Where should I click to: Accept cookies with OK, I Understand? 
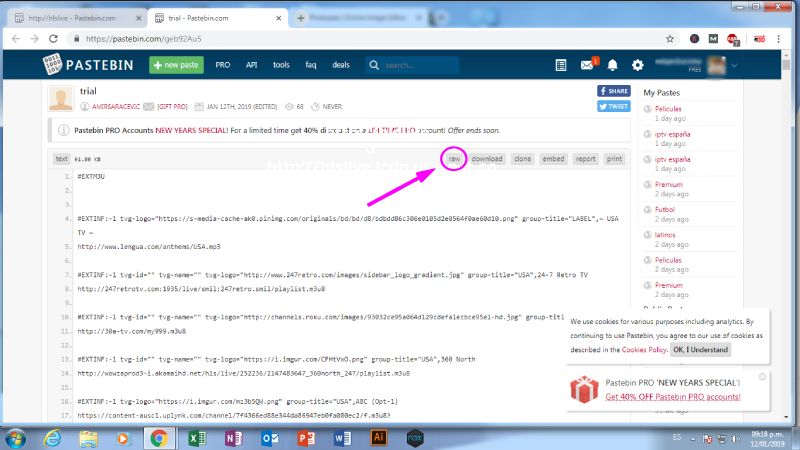(x=700, y=349)
